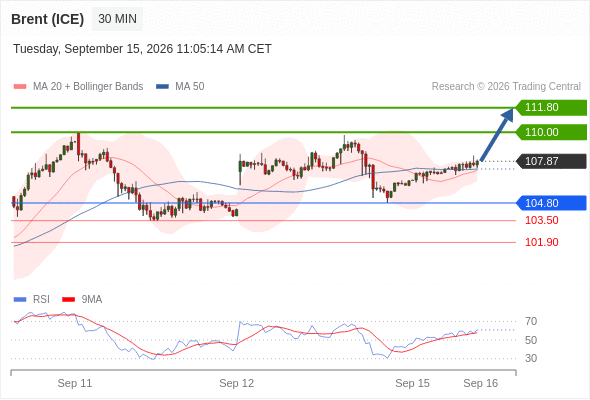Click the 101.90 red support label
The width and height of the screenshot is (590, 400).
541,242
